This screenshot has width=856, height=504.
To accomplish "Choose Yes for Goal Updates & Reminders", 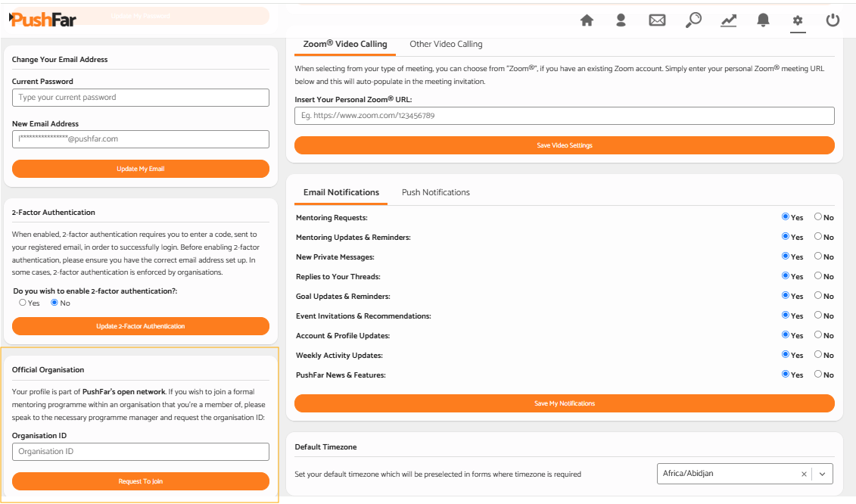I will tap(785, 295).
